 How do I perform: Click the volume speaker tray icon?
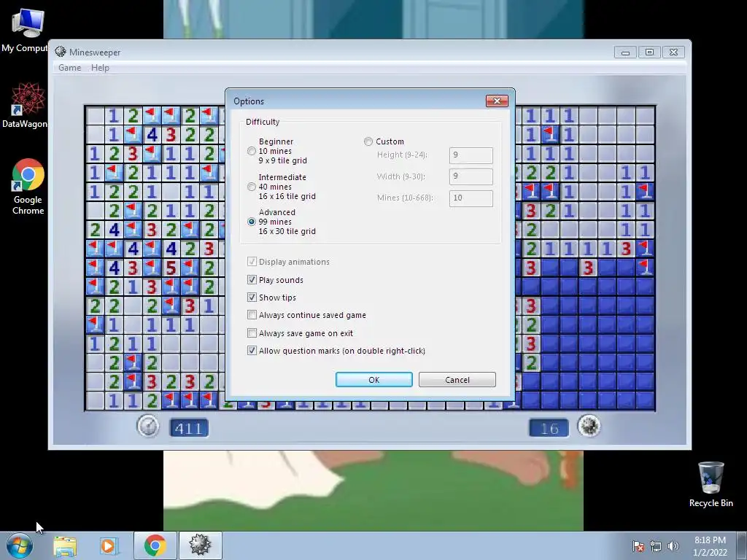click(x=673, y=546)
